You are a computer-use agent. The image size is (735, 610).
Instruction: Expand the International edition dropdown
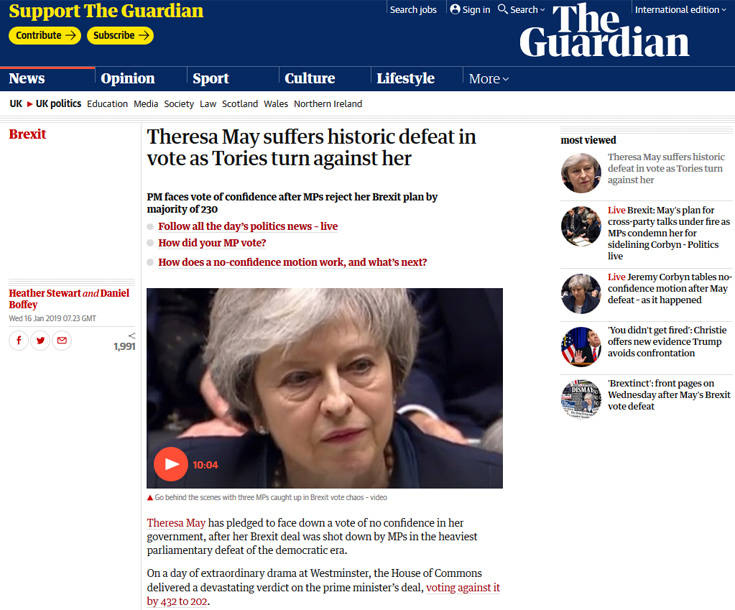coord(680,9)
